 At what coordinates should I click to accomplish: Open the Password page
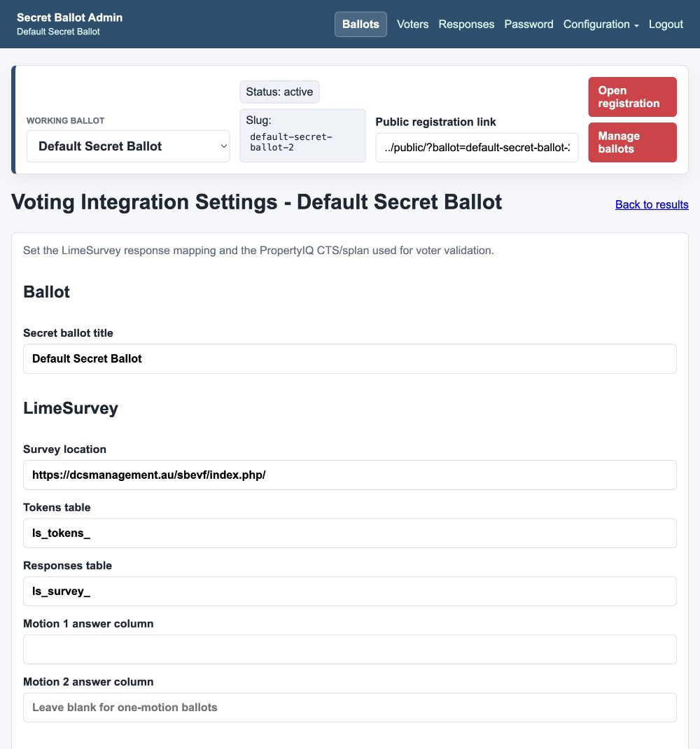528,24
